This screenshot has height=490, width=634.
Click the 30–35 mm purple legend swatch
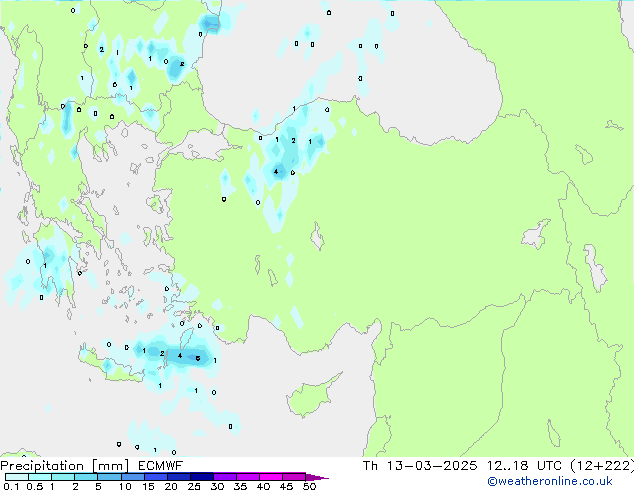click(224, 477)
